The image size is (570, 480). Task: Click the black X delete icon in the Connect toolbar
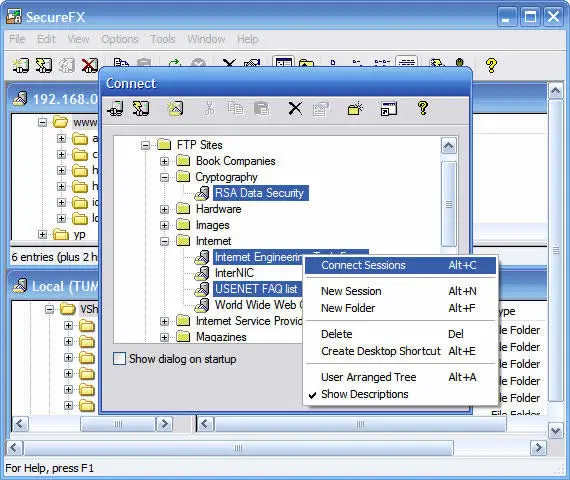tap(295, 108)
